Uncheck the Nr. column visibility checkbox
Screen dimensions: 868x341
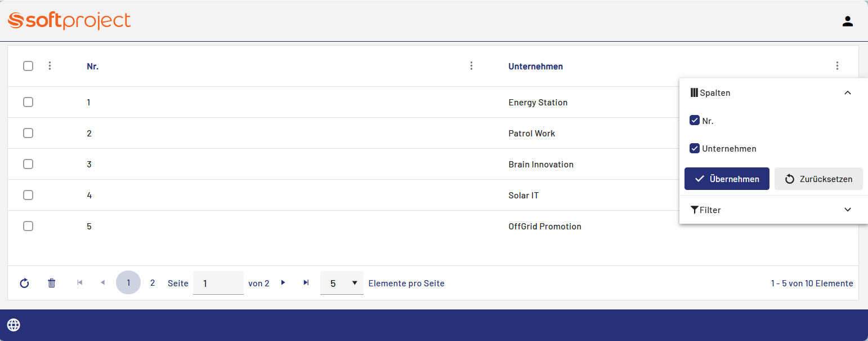point(695,120)
